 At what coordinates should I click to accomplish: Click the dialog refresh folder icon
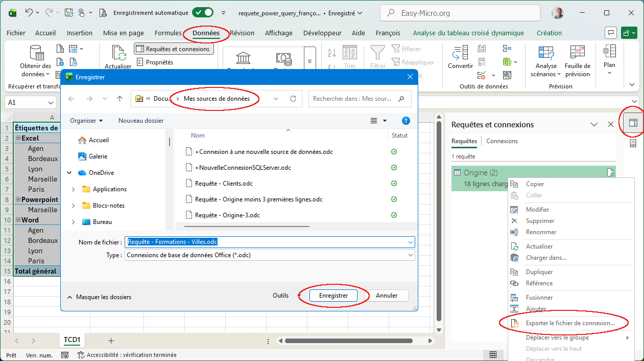coord(293,99)
